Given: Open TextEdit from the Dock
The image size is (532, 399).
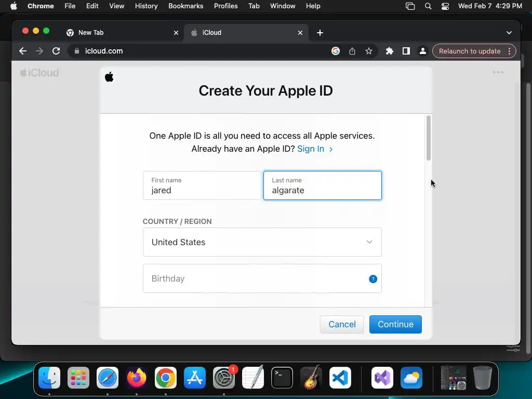Looking at the screenshot, I should pos(253,378).
